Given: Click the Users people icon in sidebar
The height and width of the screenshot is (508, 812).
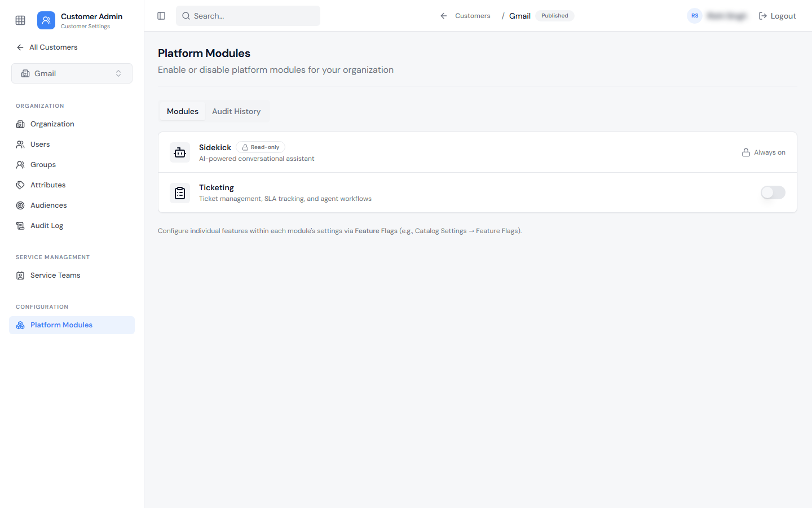Looking at the screenshot, I should (20, 144).
